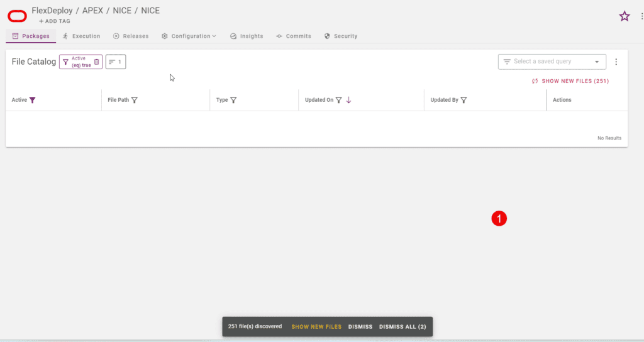Image resolution: width=644 pixels, height=342 pixels.
Task: Open the sort chip showing 1
Action: point(116,62)
